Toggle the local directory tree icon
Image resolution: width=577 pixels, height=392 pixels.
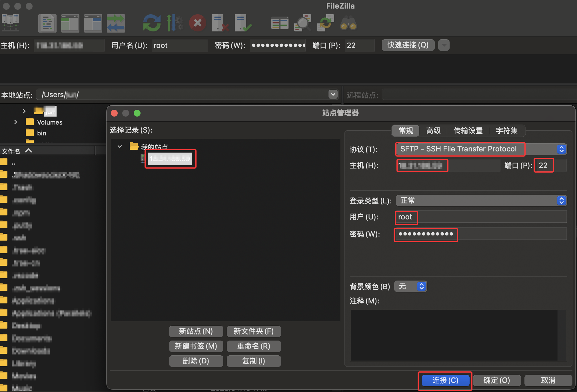point(70,23)
